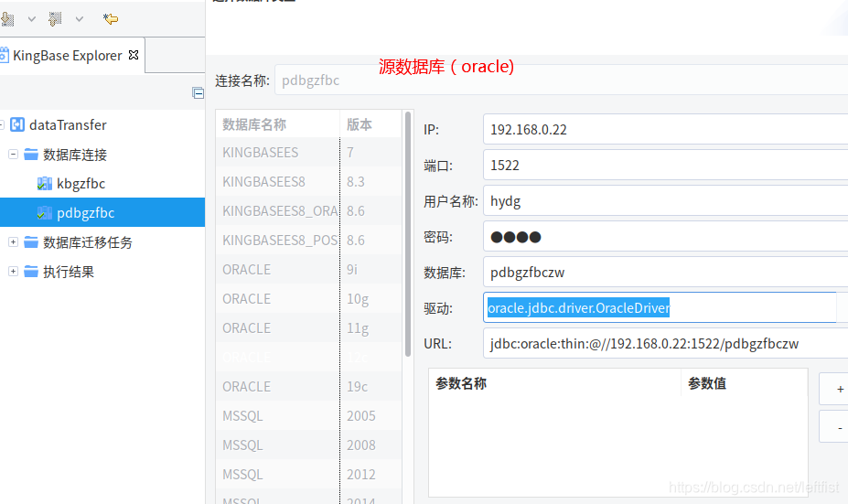The image size is (848, 504).
Task: Click the URL field with jdbc string
Action: tap(666, 343)
